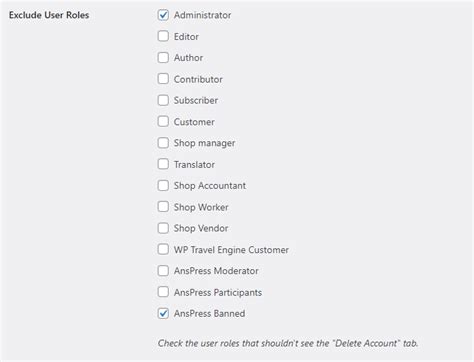The image size is (474, 362).
Task: Enable the Shop Vendor exclusion checkbox
Action: pyautogui.click(x=163, y=228)
